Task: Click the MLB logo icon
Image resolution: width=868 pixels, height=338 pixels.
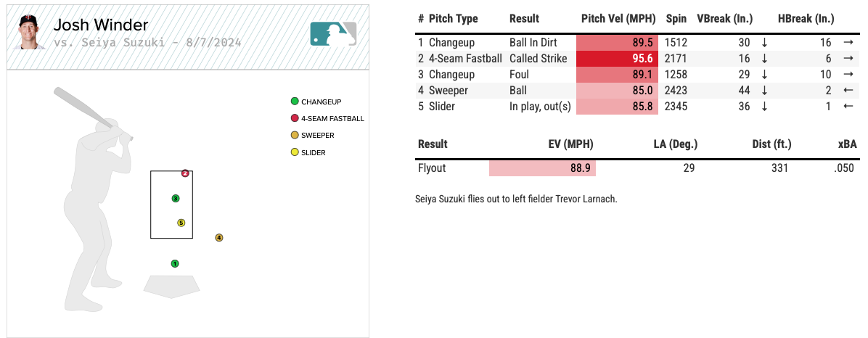Action: tap(333, 33)
